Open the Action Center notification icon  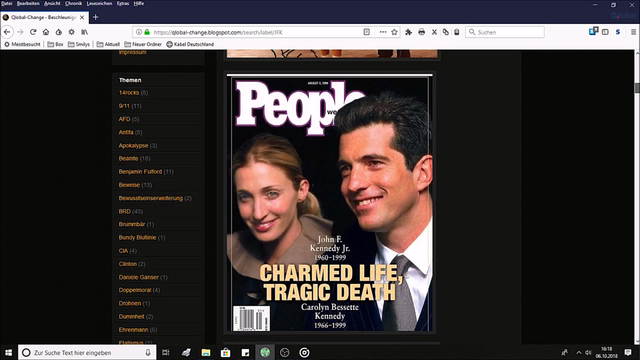[628, 352]
